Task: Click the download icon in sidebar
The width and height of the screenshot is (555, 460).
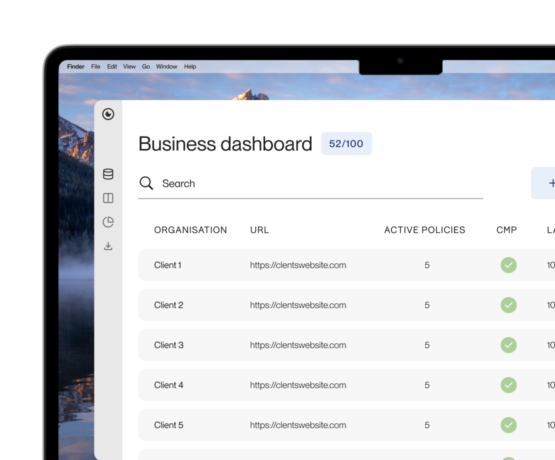Action: pos(108,246)
